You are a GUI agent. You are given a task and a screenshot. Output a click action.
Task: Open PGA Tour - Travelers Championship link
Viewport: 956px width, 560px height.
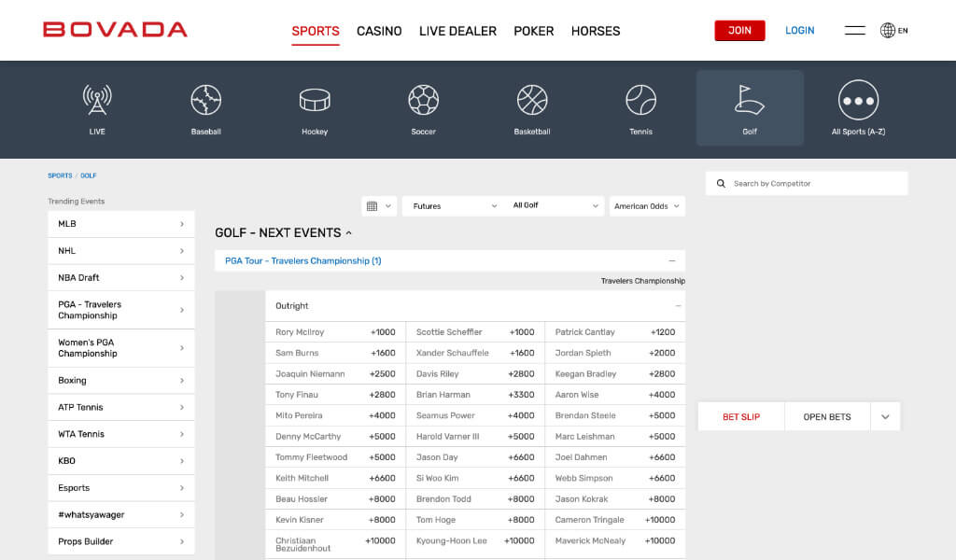303,260
